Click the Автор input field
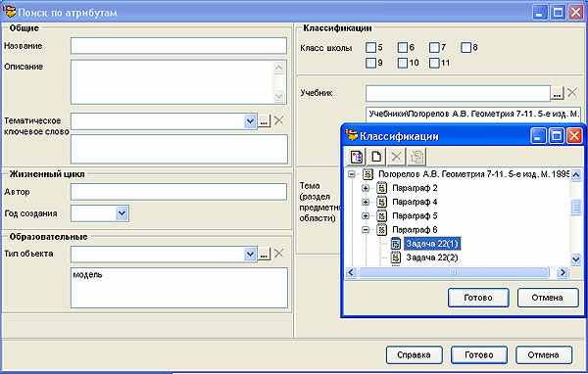588x374 pixels. pyautogui.click(x=179, y=192)
